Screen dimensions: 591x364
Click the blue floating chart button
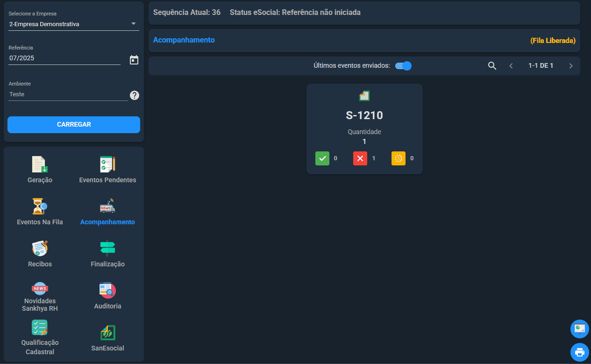580,329
